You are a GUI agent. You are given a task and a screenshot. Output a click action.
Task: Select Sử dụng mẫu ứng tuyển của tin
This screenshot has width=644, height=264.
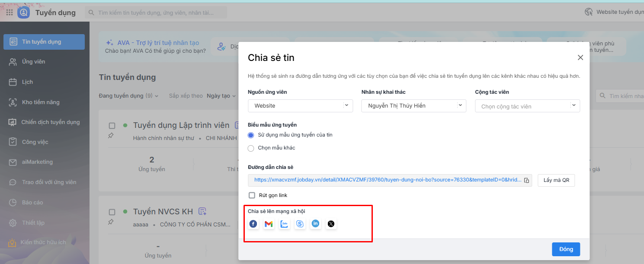251,135
